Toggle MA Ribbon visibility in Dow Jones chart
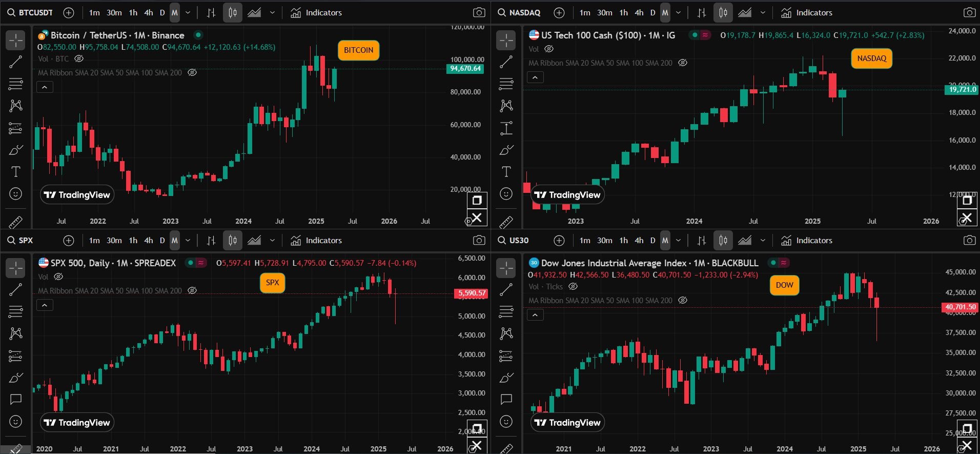The image size is (980, 454). pos(683,301)
